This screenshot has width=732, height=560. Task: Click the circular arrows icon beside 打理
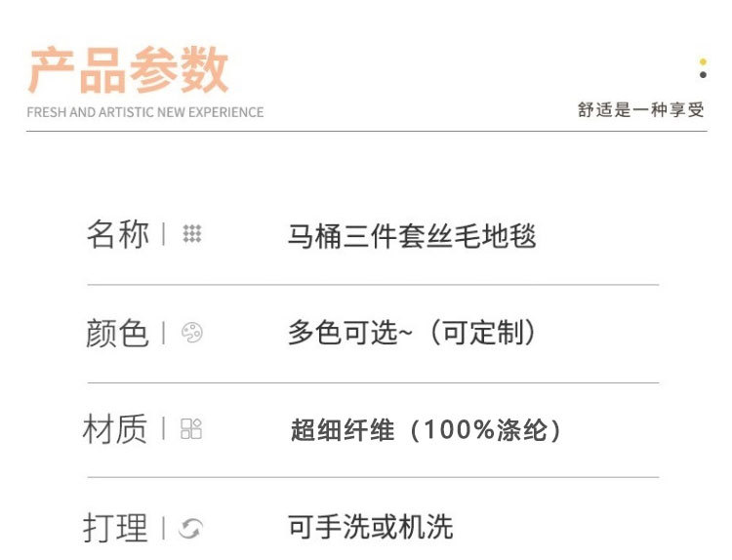(x=191, y=528)
